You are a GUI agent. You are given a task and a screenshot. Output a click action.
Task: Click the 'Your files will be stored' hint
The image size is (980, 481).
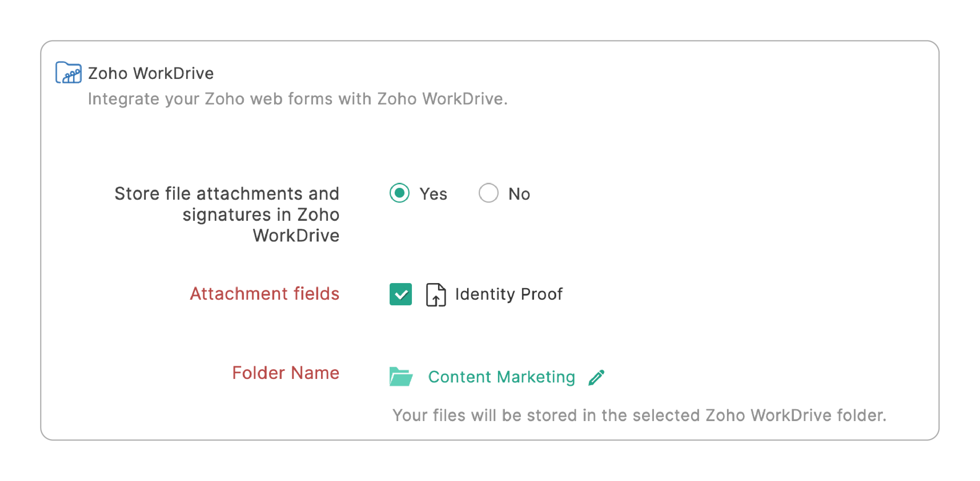639,415
